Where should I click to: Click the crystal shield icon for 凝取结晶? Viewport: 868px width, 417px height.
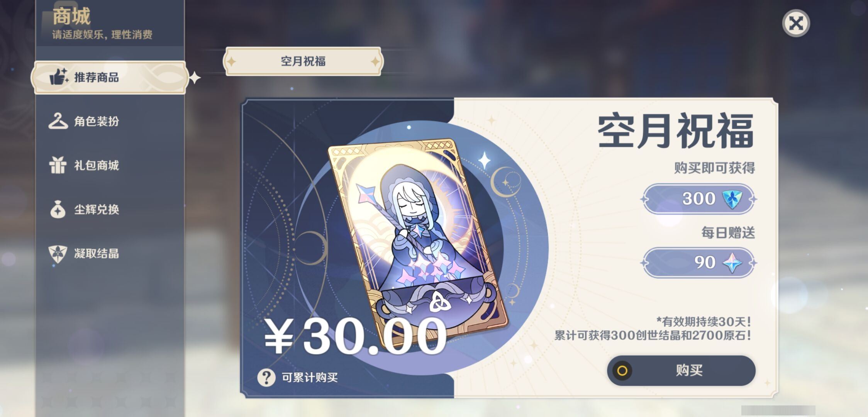pos(58,254)
